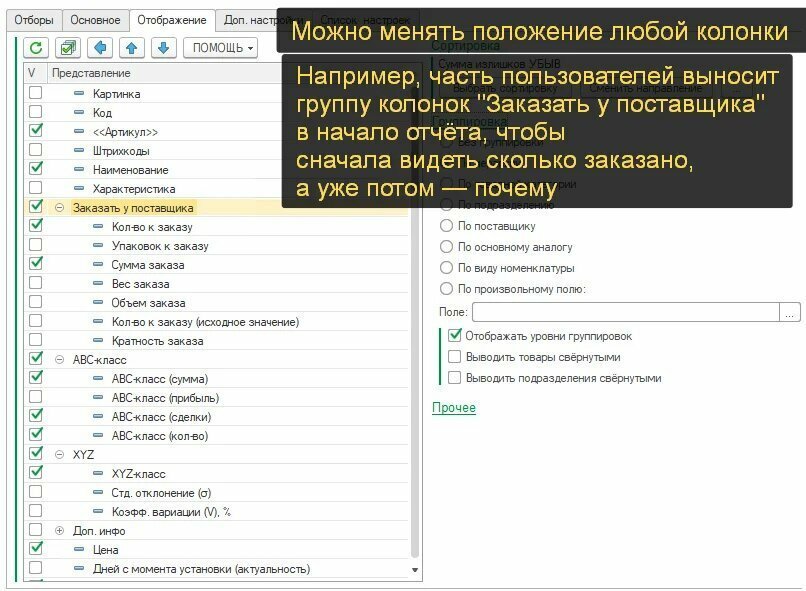This screenshot has height=591, width=806.
Task: Move the column down with the down-arrow icon
Action: pyautogui.click(x=163, y=48)
